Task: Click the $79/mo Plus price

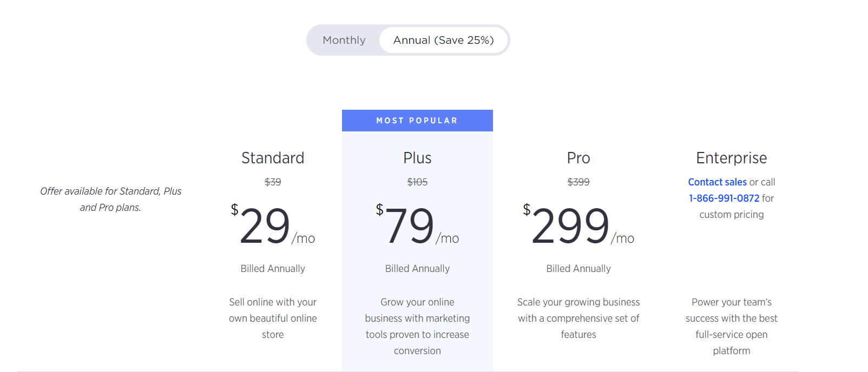Action: click(x=417, y=225)
